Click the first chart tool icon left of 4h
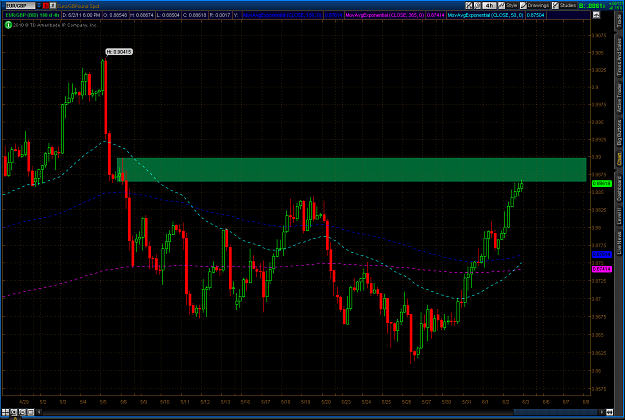This screenshot has width=625, height=420. (469, 5)
